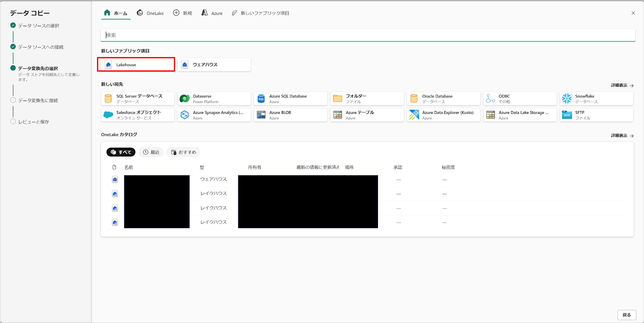Select the すべて filter

pos(121,152)
